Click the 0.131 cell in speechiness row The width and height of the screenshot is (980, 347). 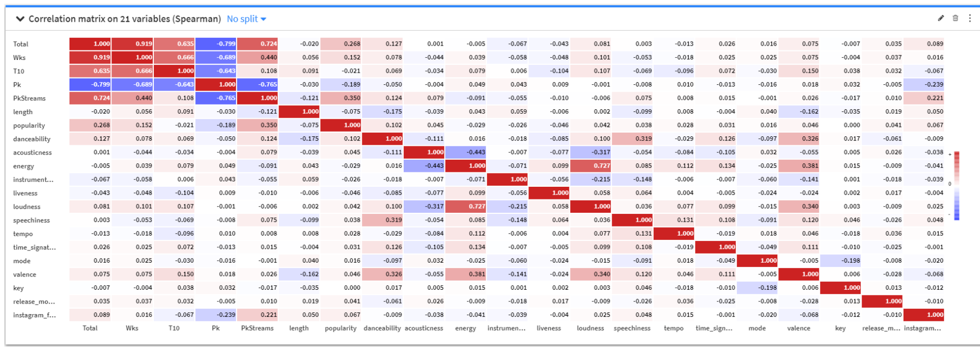click(674, 220)
